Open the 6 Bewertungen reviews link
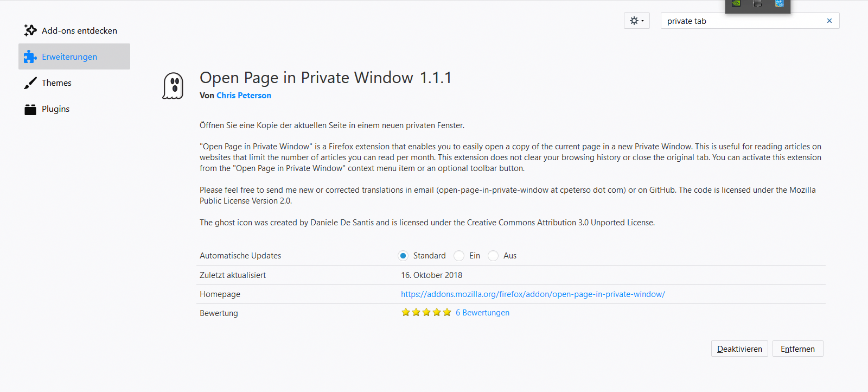The image size is (868, 392). (x=482, y=313)
